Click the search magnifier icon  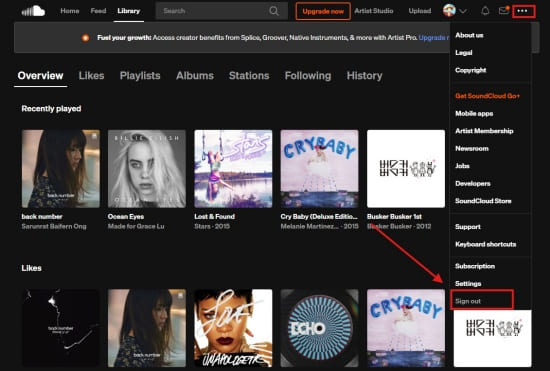pyautogui.click(x=274, y=11)
